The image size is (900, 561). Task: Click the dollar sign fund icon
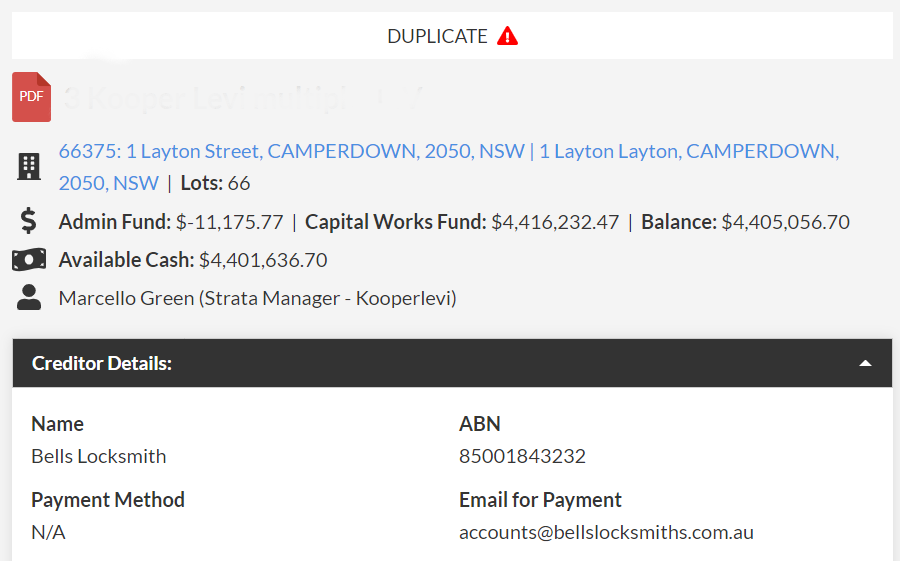30,222
